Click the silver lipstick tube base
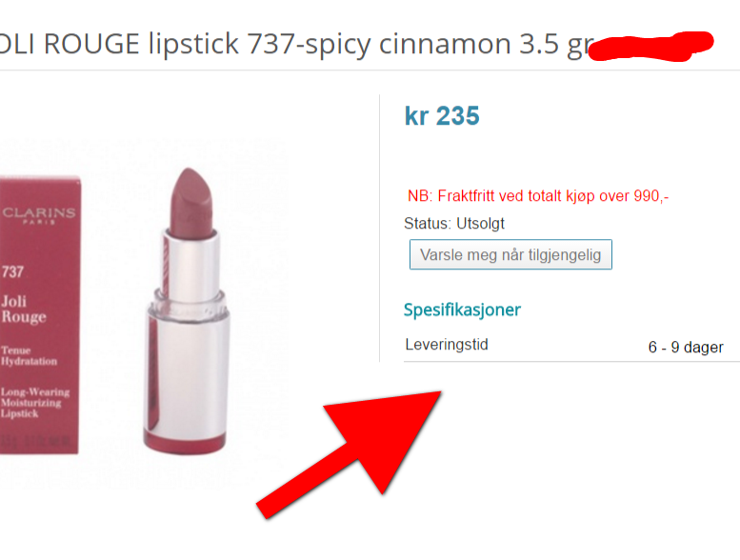This screenshot has height=560, width=740. click(188, 371)
